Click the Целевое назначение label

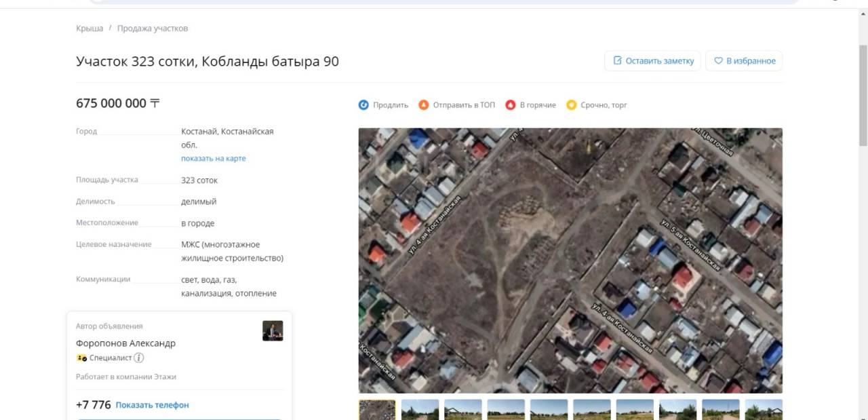[x=114, y=244]
